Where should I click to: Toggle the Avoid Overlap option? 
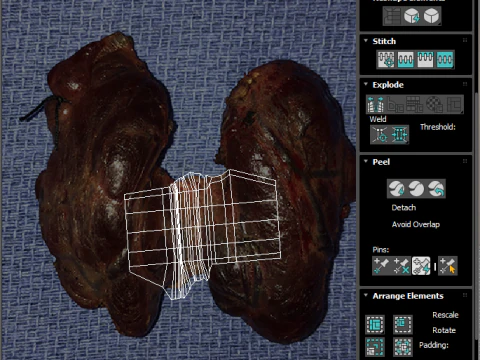(416, 224)
